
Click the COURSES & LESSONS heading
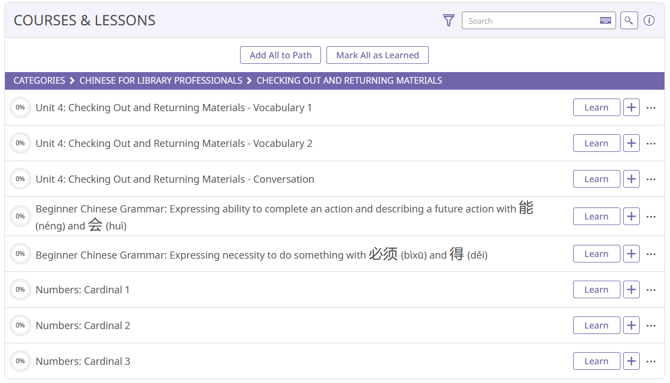(x=85, y=21)
